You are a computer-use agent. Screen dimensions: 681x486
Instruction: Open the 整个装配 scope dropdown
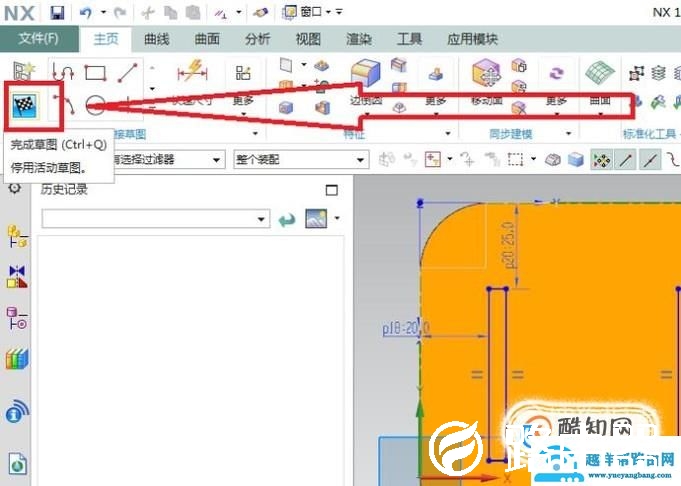(301, 159)
